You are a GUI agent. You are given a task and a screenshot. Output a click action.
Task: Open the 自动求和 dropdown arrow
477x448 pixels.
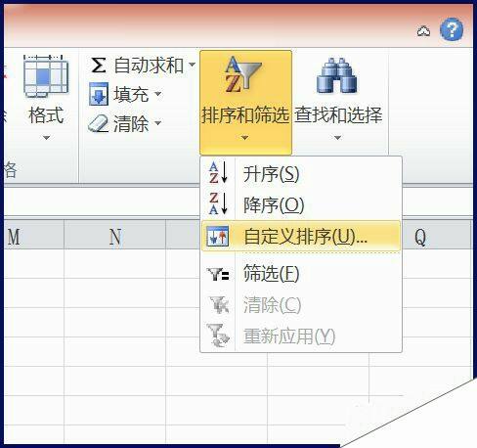pos(192,65)
